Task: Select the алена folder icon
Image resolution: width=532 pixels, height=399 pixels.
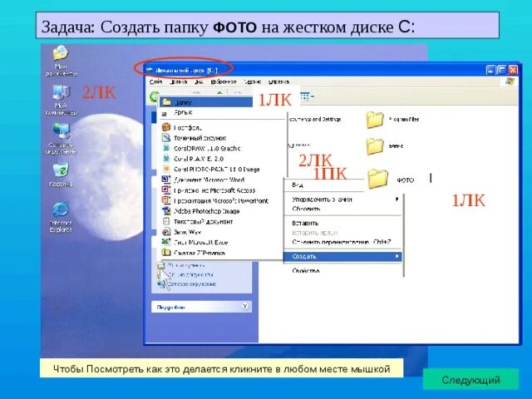Action: 385,146
